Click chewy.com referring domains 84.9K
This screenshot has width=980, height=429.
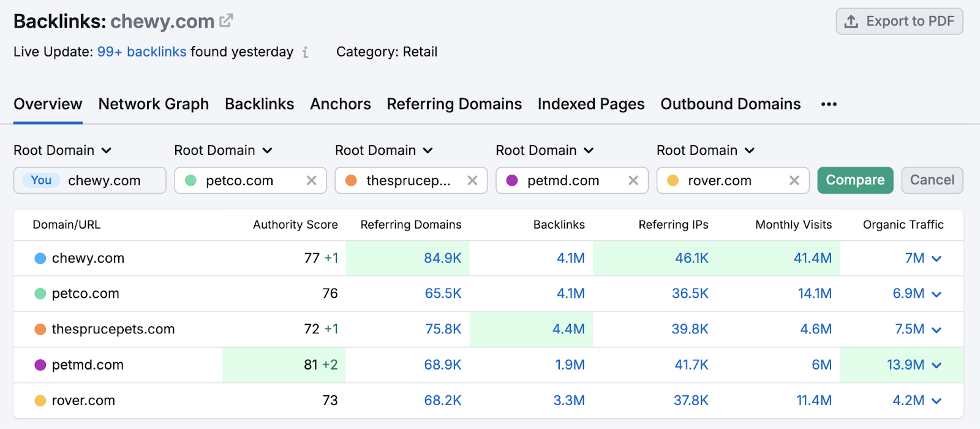click(x=443, y=259)
